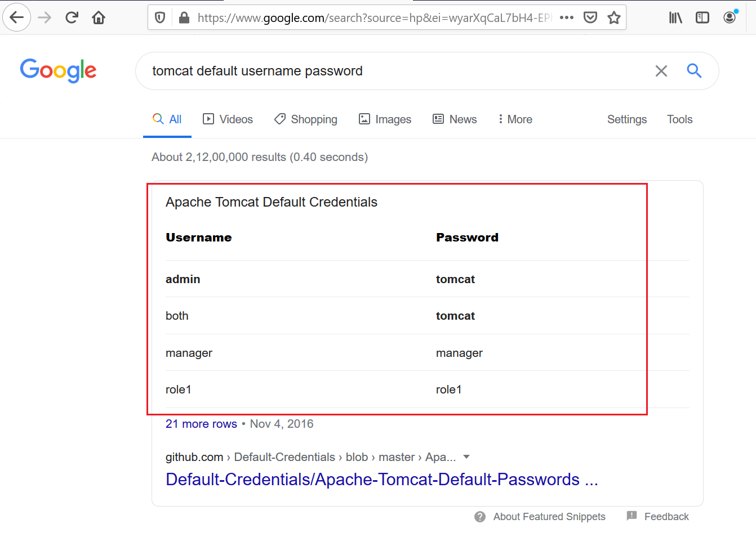Submit search with magnifier icon
This screenshot has width=756, height=546.
[x=694, y=71]
